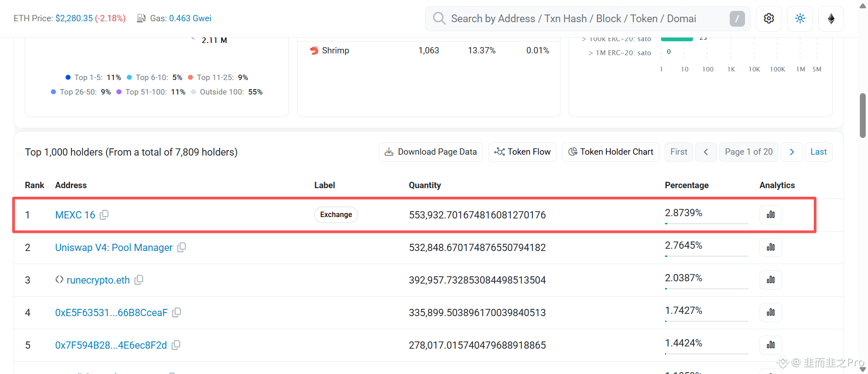Copy the 0xE5F63531...66B8CceaF address
Viewport: 868px width, 374px height.
(176, 312)
